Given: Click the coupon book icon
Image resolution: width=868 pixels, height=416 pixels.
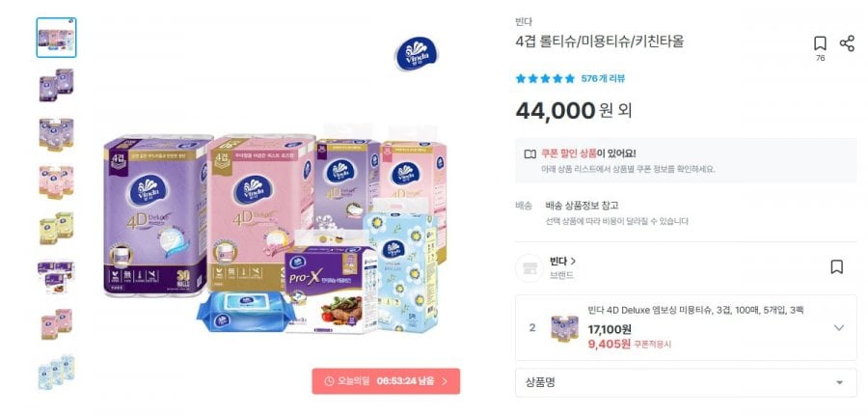Looking at the screenshot, I should 529,154.
